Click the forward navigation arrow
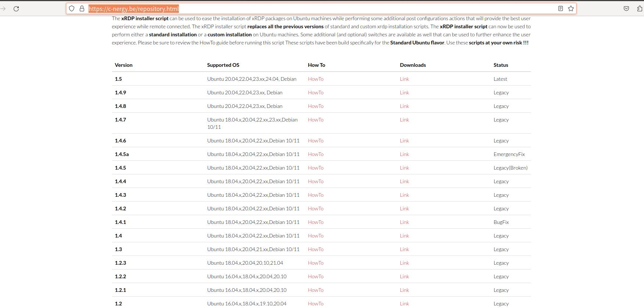This screenshot has height=308, width=644. tap(3, 9)
